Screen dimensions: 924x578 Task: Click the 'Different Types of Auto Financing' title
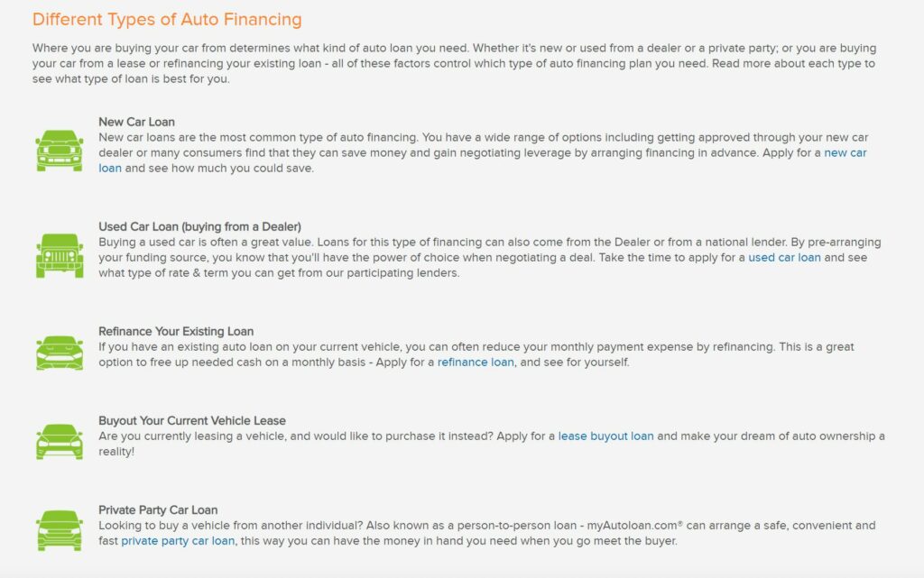[167, 20]
